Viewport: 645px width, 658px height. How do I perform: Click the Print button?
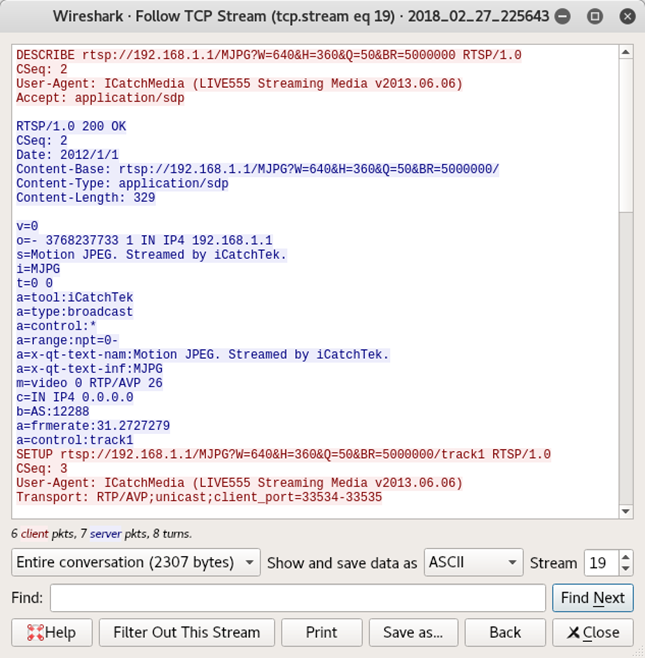point(321,632)
